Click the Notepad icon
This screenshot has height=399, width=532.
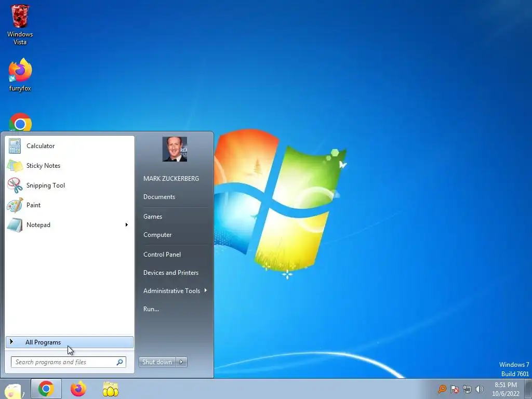pos(15,225)
